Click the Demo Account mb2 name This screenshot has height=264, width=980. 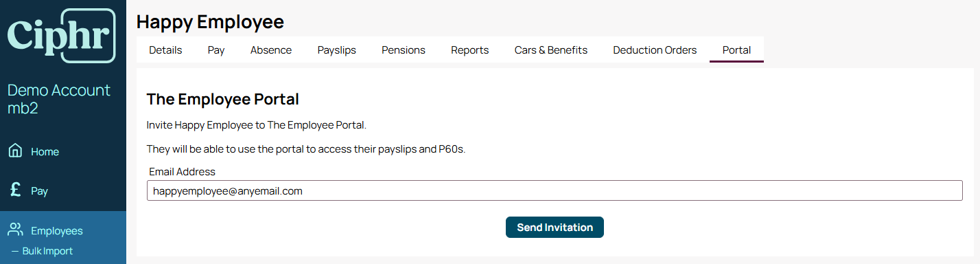coord(59,99)
